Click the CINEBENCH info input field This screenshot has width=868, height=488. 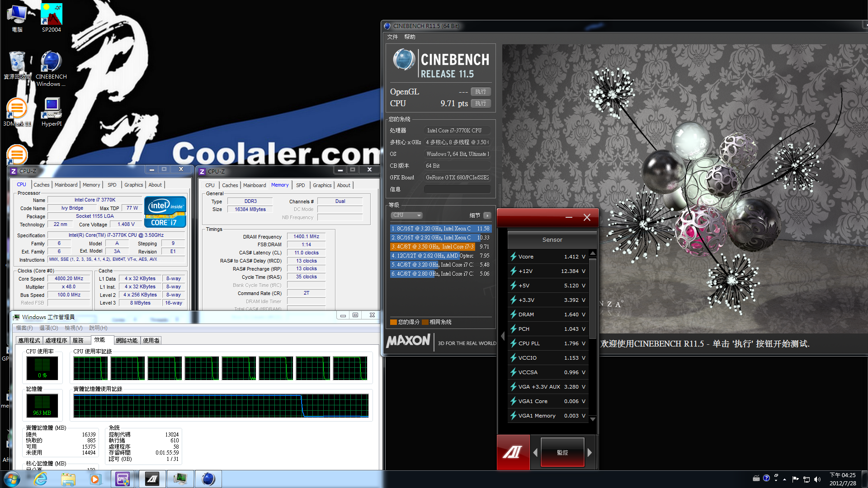pyautogui.click(x=458, y=189)
